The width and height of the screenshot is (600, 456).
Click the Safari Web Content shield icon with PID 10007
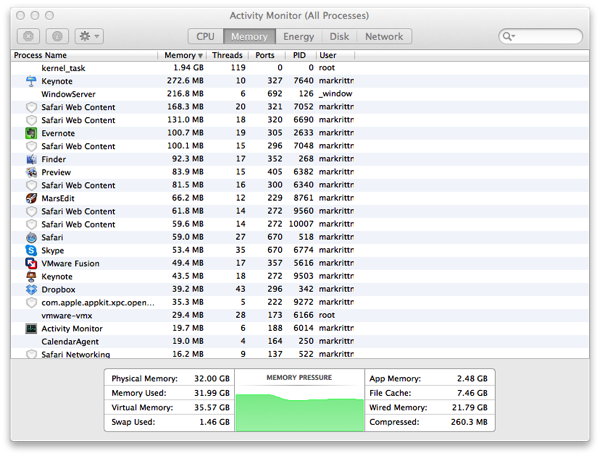pyautogui.click(x=31, y=224)
